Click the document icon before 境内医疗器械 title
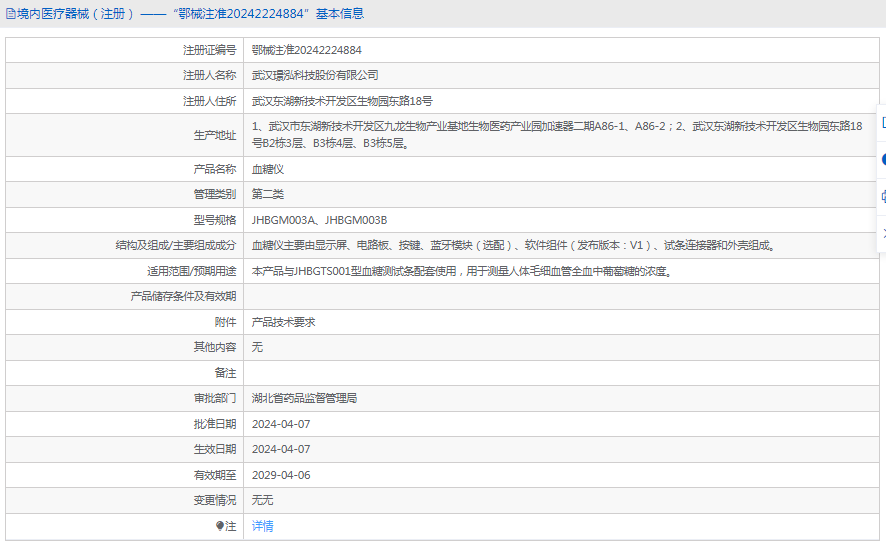Viewport: 886px width, 546px height. 11,14
